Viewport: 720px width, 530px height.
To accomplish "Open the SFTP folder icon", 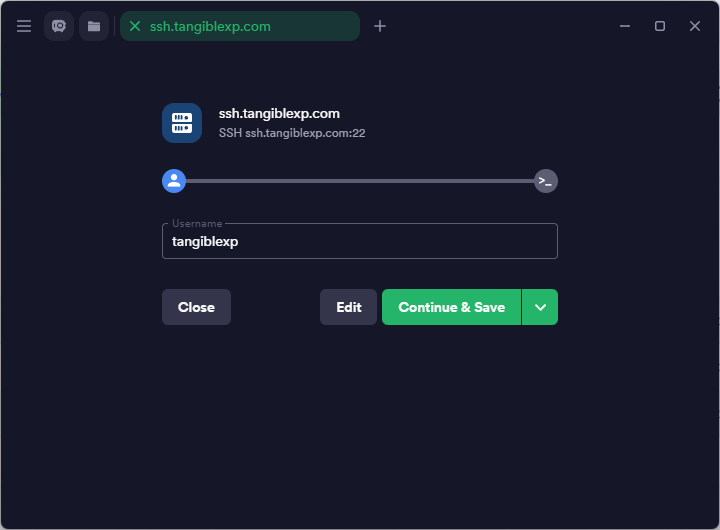I will tap(94, 26).
